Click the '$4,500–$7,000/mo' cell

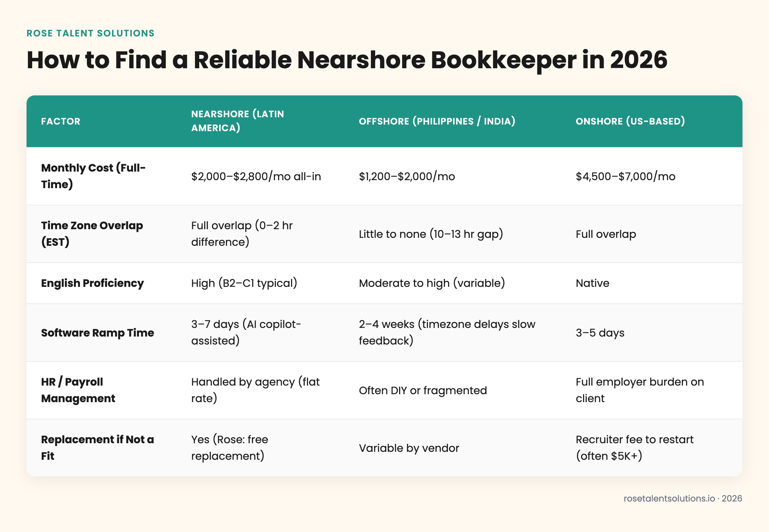coord(625,176)
